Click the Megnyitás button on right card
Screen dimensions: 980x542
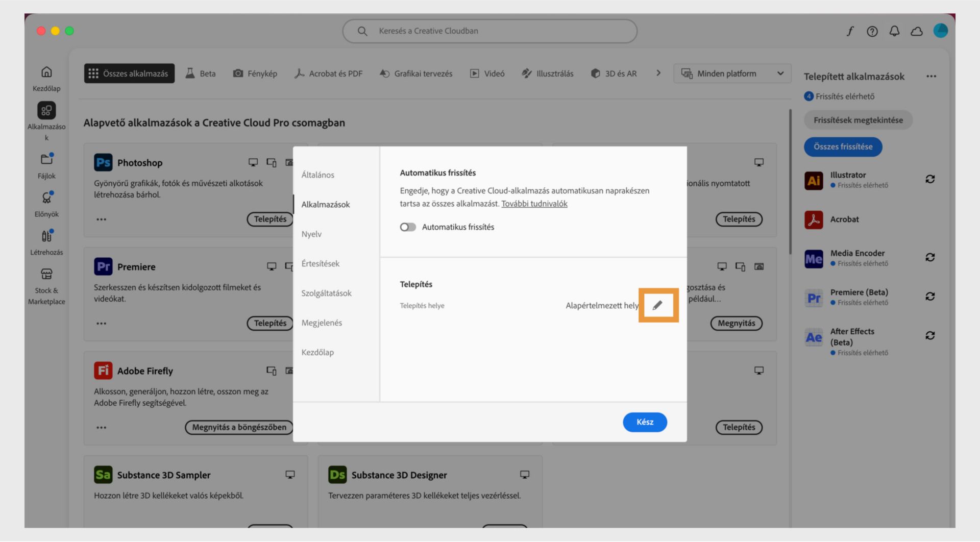736,323
